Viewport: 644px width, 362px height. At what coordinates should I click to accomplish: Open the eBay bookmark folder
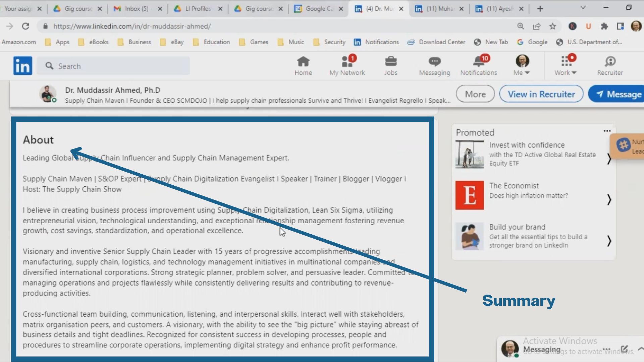click(172, 42)
